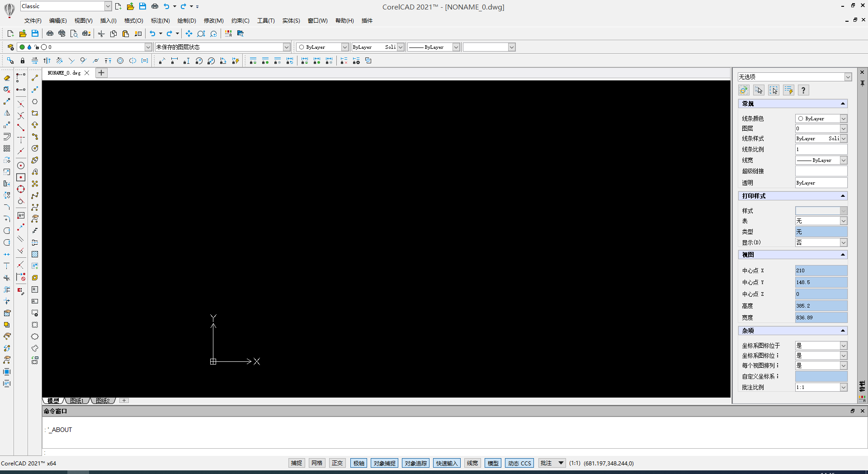Screen dimensions: 868x474
Task: Click the quick select lightning icon
Action: (x=788, y=90)
